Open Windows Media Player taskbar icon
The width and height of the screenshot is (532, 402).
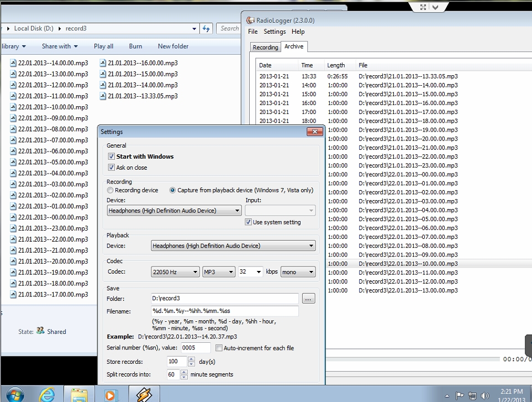[110, 395]
